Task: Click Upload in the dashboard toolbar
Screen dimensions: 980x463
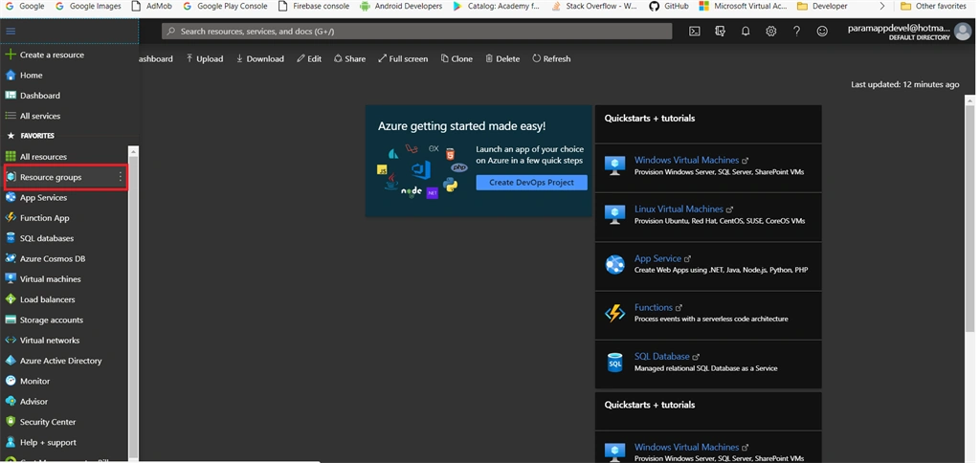Action: click(x=205, y=58)
